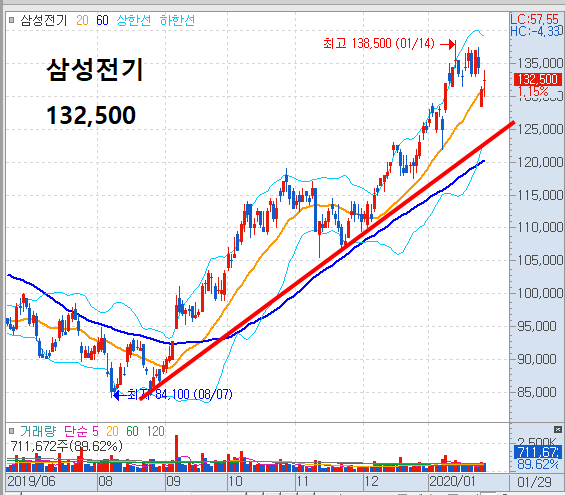The width and height of the screenshot is (565, 495).
Task: Click the 12 month label on date axis
Action: tap(372, 481)
